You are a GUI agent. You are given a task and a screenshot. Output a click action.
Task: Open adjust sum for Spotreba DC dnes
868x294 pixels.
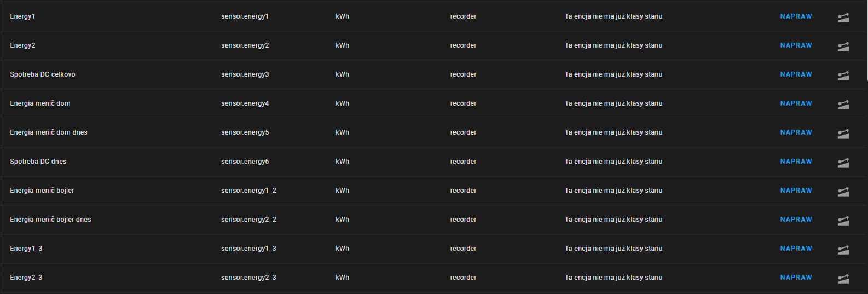(843, 163)
